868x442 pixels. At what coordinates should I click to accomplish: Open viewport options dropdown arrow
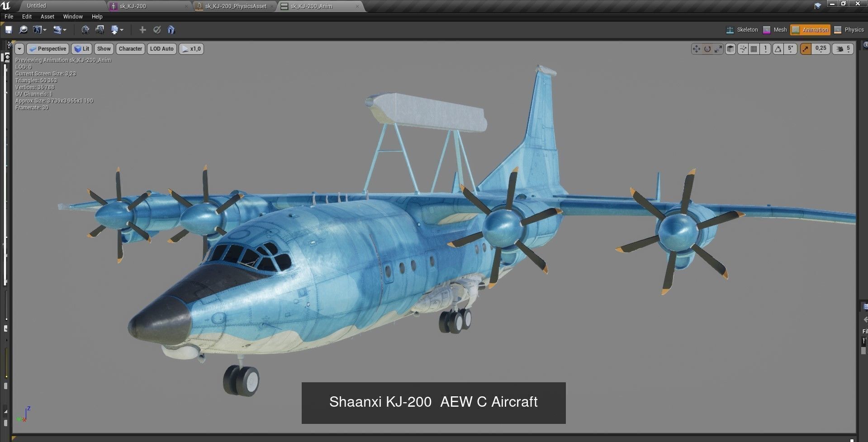click(x=19, y=49)
